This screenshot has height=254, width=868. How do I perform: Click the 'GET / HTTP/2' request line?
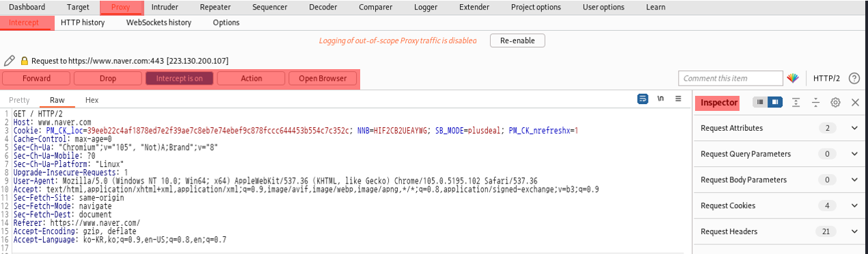click(38, 114)
